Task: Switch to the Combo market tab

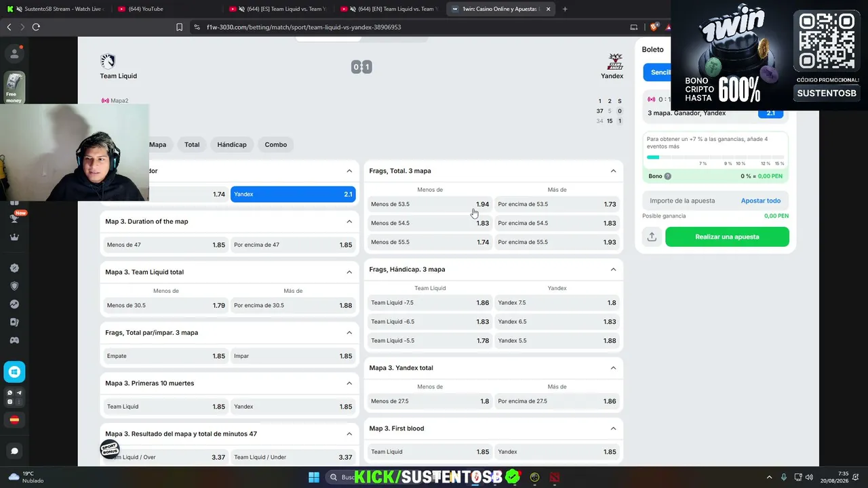Action: click(x=276, y=144)
